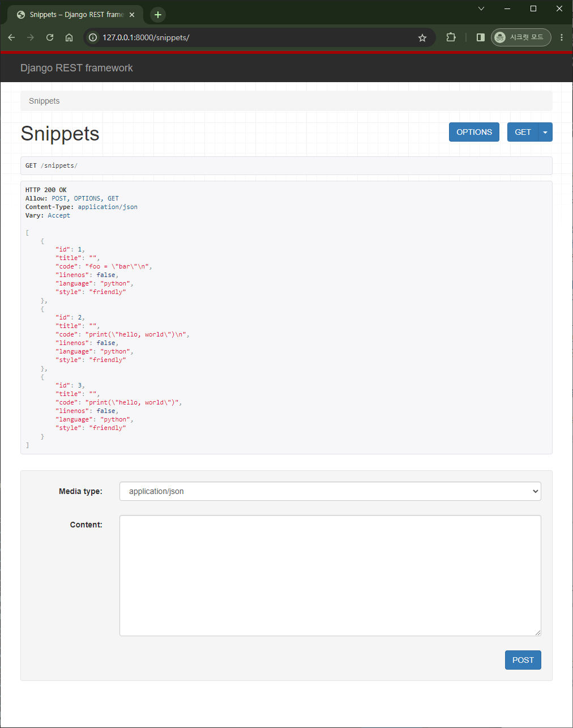Minimize the browser window
Image resolution: width=573 pixels, height=728 pixels.
coord(507,8)
